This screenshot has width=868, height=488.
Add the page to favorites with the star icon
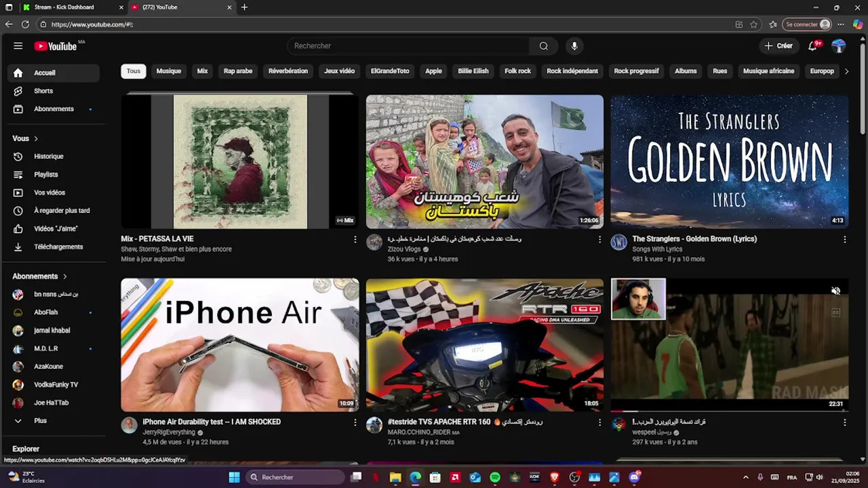[x=753, y=24]
